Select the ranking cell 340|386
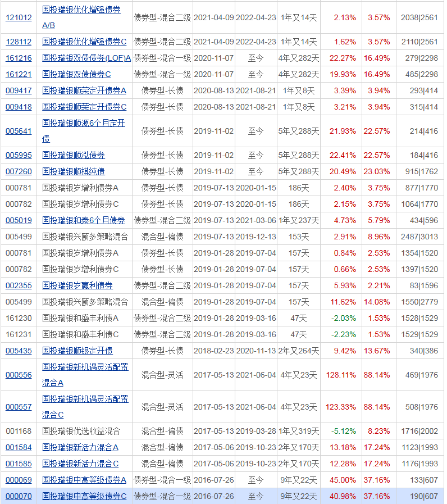Viewport: 447px width, 504px height. [424, 351]
